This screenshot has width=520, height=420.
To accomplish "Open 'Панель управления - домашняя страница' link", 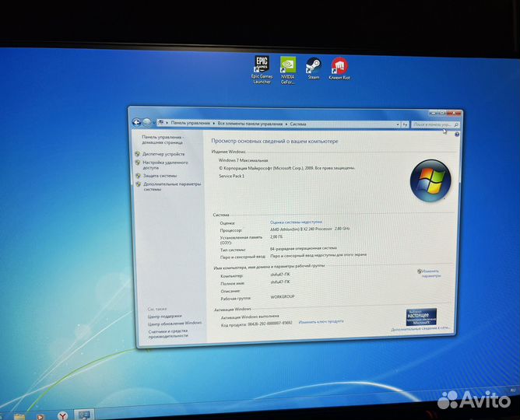I will click(163, 140).
